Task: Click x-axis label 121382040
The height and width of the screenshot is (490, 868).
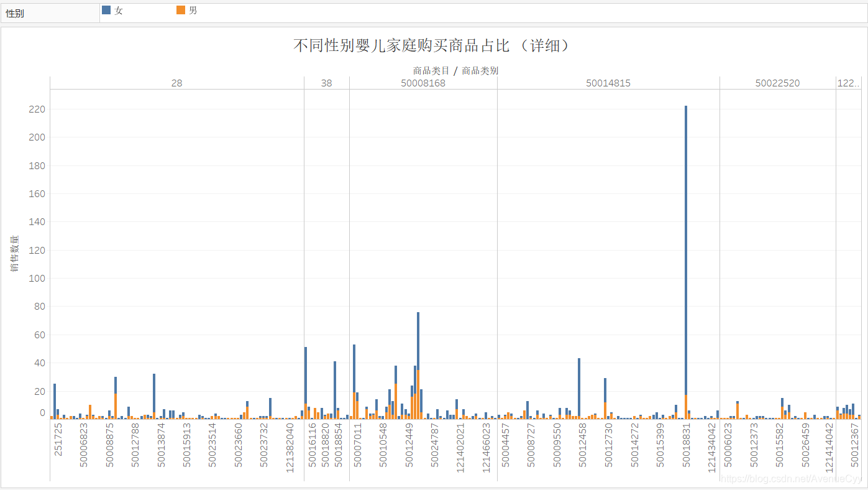Action: (x=290, y=448)
